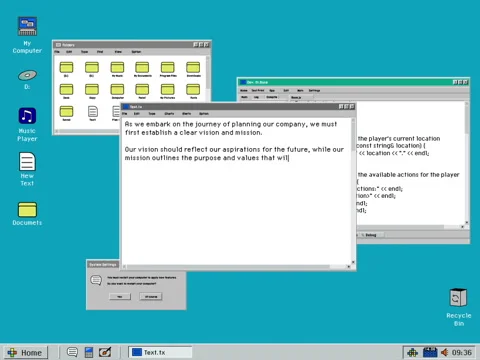Open the Documents folder on the desktop
Viewport: 480px width, 360px height.
[27, 214]
